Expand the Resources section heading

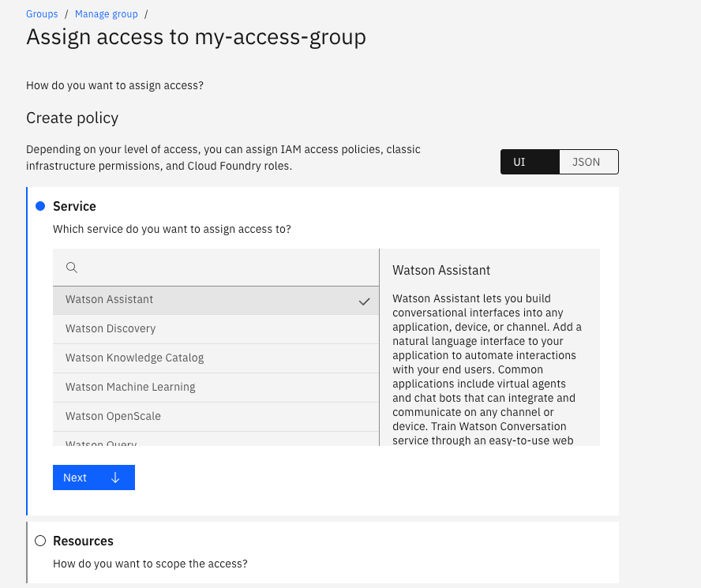pyautogui.click(x=83, y=541)
